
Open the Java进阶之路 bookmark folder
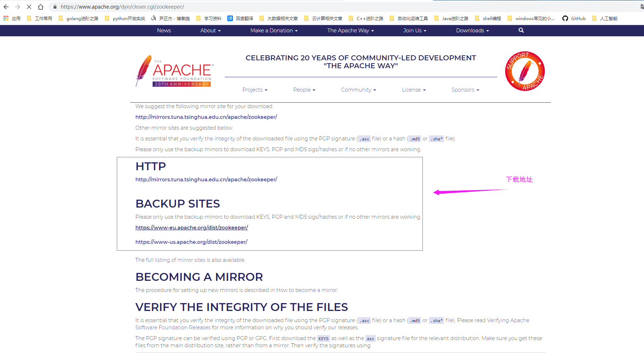pos(451,18)
